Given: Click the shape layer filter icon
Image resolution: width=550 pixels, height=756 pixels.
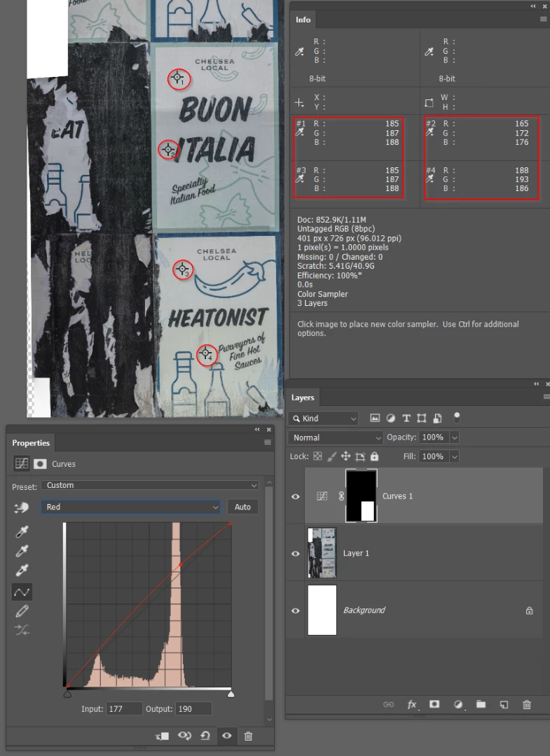Looking at the screenshot, I should (421, 418).
